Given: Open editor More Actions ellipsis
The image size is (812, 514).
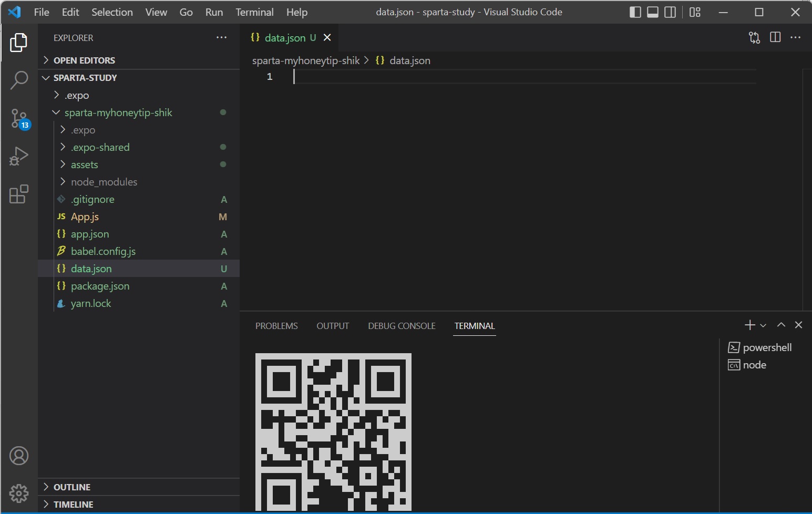Looking at the screenshot, I should click(796, 37).
